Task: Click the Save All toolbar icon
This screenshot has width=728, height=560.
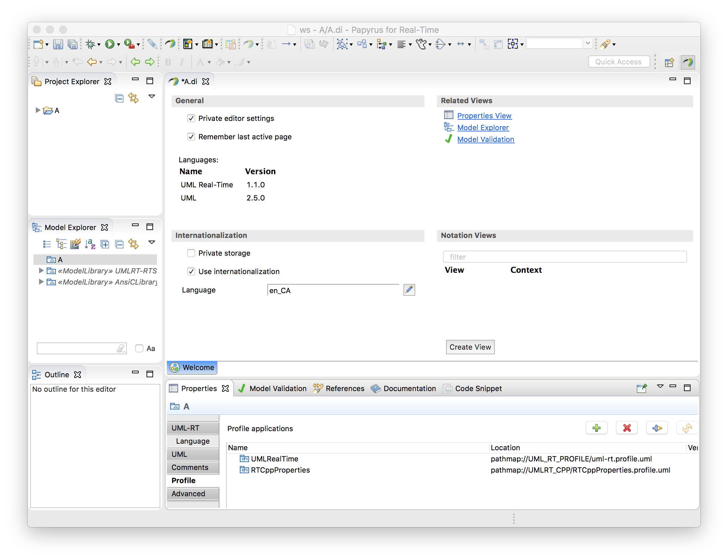Action: pos(72,44)
